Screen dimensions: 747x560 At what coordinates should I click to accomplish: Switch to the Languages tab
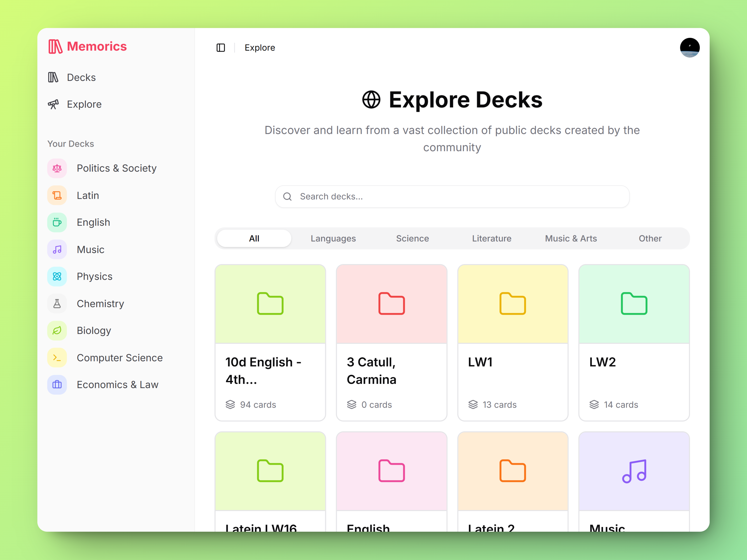333,238
